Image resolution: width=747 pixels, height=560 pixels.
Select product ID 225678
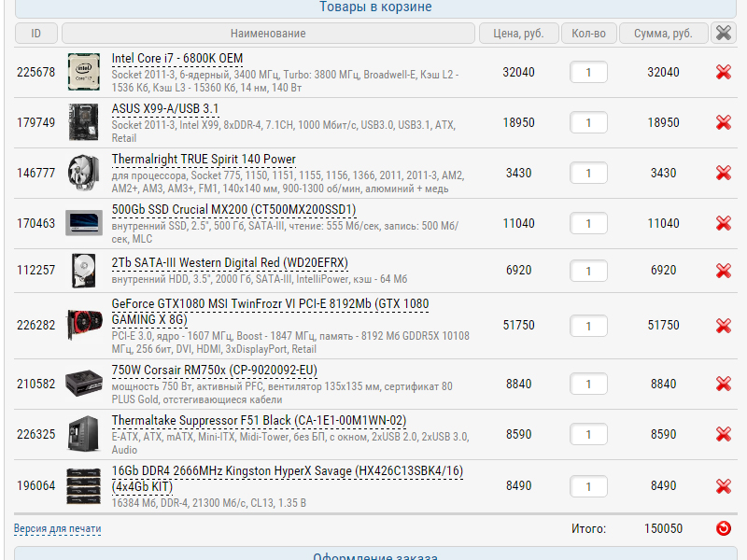point(35,73)
